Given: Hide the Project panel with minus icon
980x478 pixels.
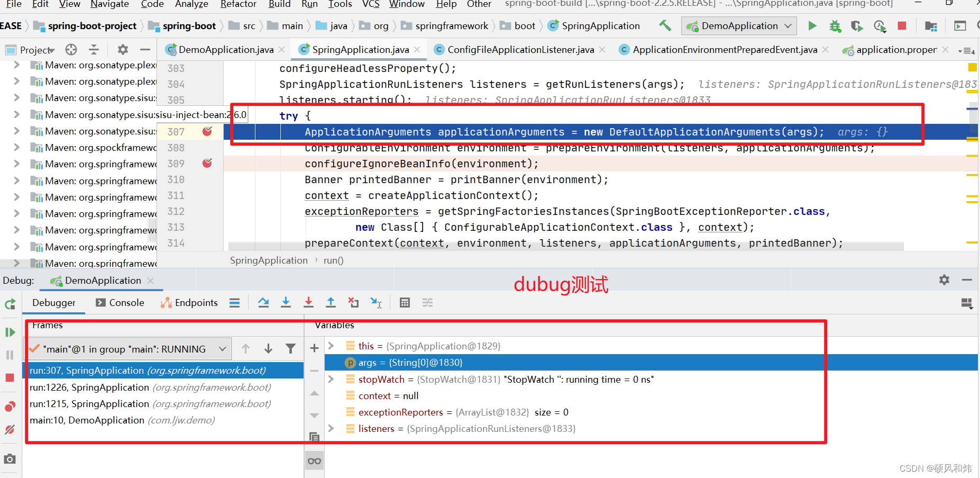Looking at the screenshot, I should pos(145,50).
